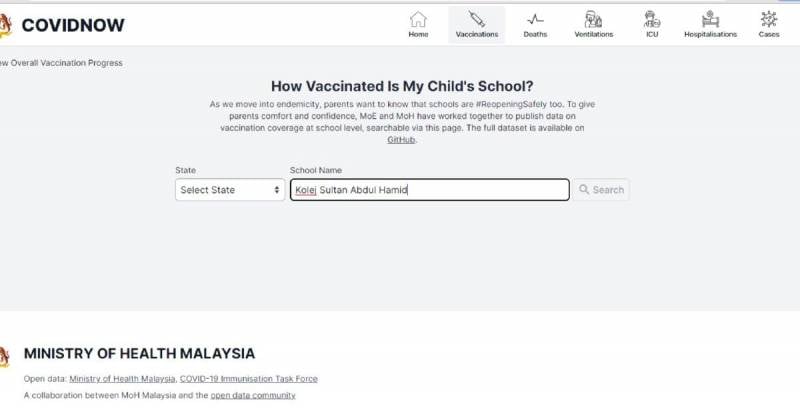Click the Search button
The image size is (800, 419).
click(x=601, y=189)
